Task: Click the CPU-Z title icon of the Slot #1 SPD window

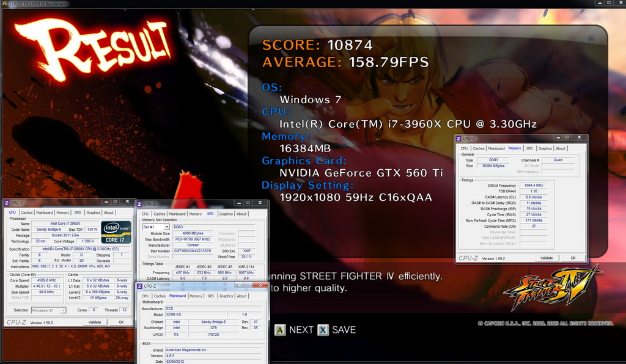Action: click(139, 204)
